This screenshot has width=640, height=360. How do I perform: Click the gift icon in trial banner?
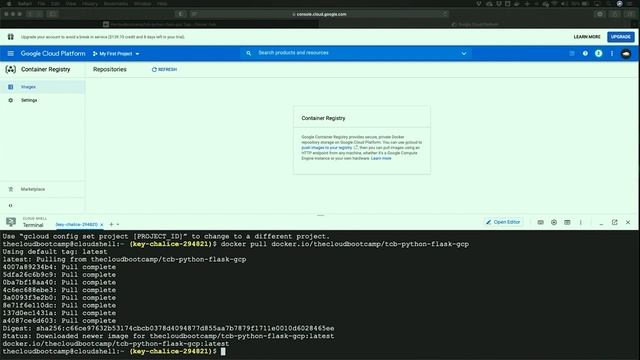point(11,37)
